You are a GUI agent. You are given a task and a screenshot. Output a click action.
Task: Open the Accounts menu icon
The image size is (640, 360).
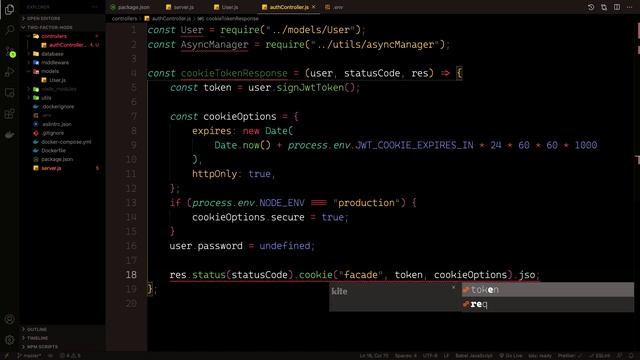tap(9, 319)
